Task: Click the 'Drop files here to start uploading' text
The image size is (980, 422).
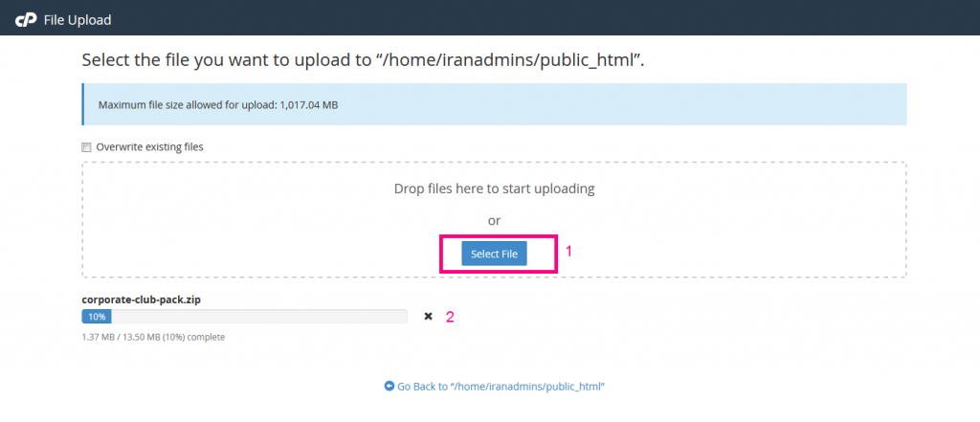Action: coord(494,189)
